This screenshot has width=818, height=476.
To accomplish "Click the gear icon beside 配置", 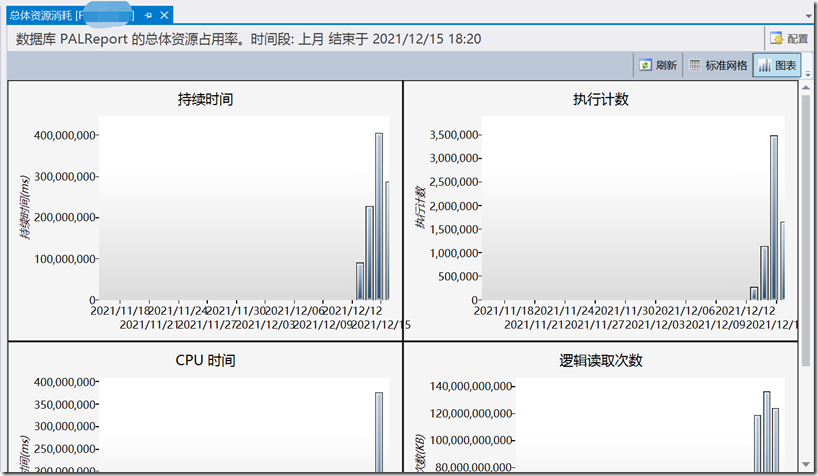I will click(x=776, y=39).
